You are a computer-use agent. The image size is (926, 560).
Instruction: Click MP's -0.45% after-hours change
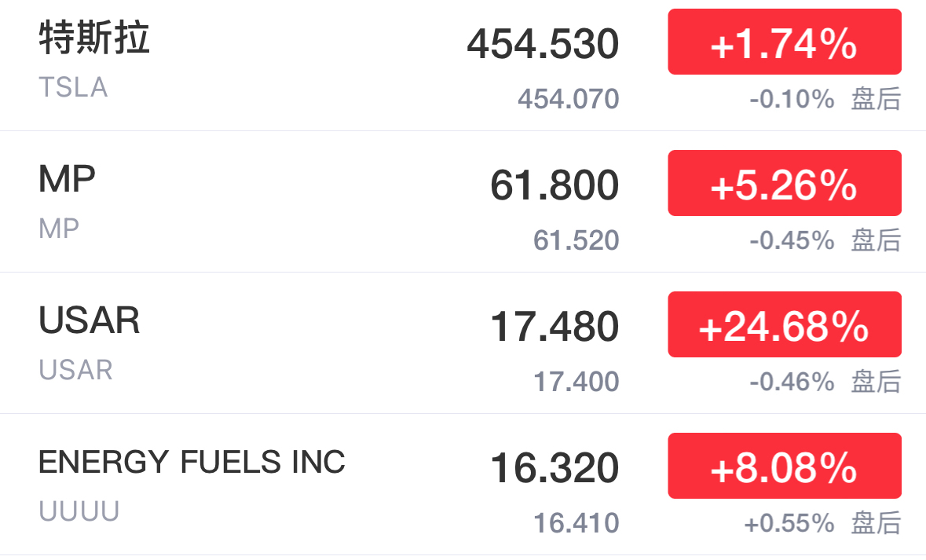792,240
